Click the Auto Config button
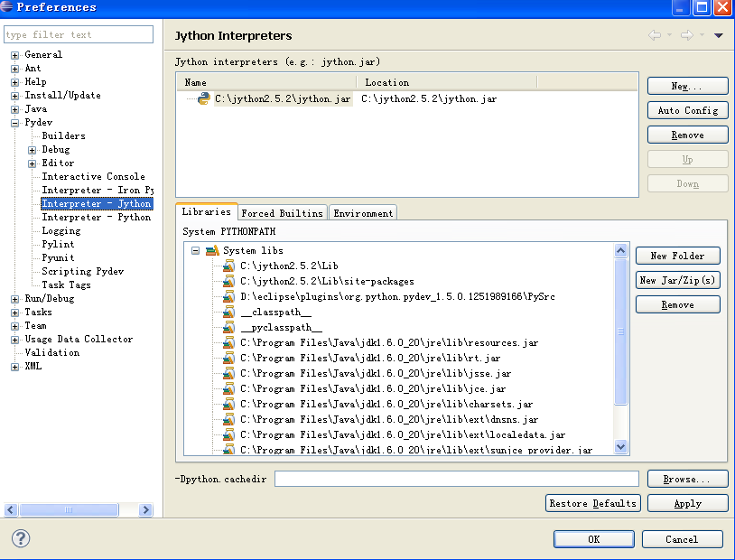This screenshot has height=560, width=735. pos(687,110)
